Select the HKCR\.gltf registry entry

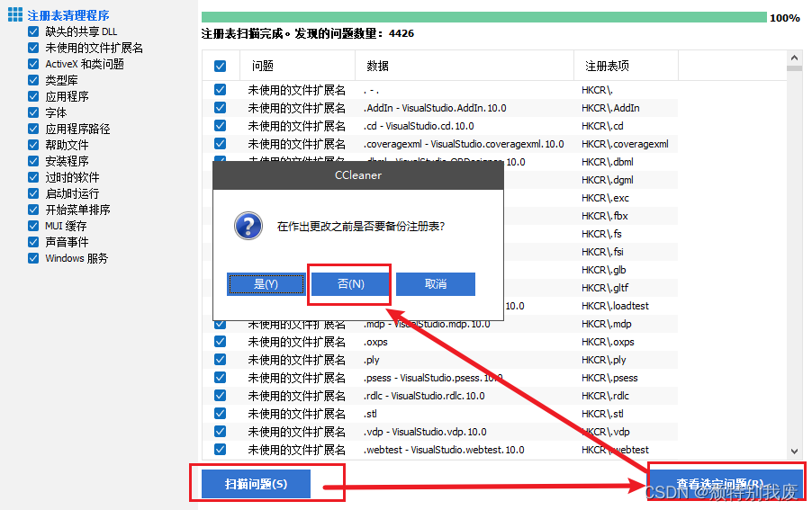pyautogui.click(x=605, y=288)
